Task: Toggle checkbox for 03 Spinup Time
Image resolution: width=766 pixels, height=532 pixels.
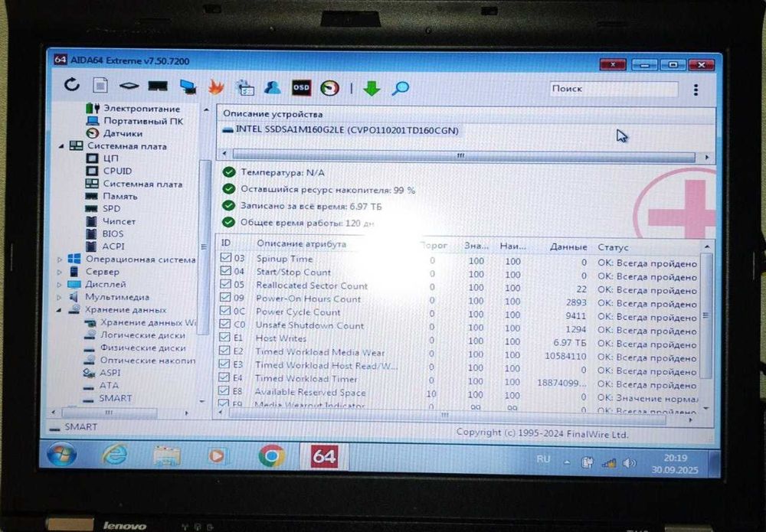Action: (x=226, y=257)
